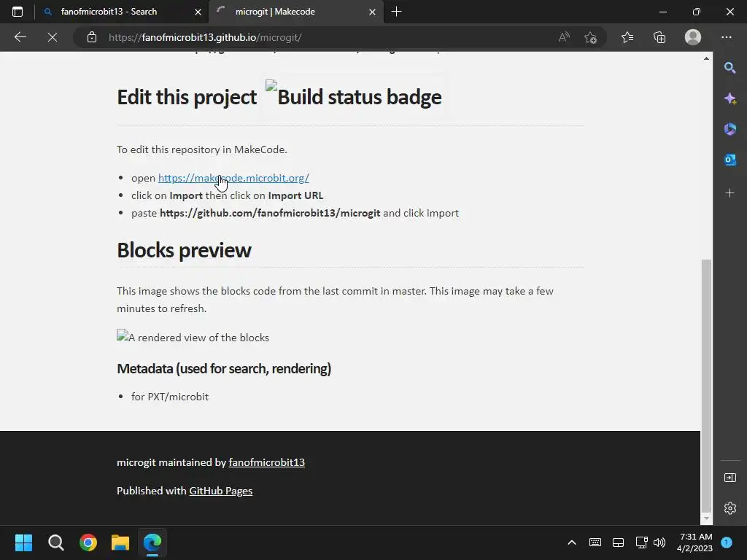Click the browser back arrow
Screen dimensions: 747x560
(x=20, y=37)
